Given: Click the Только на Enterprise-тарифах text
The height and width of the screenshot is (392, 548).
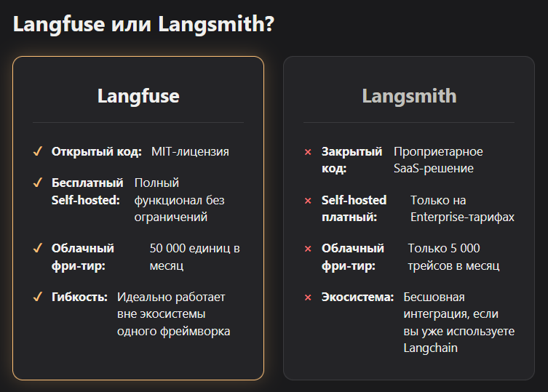Looking at the screenshot, I should click(x=462, y=209).
